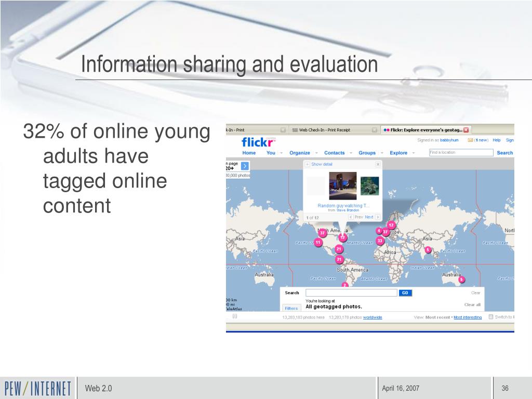The height and width of the screenshot is (399, 532).
Task: Open the mail envelope icon
Action: point(470,140)
